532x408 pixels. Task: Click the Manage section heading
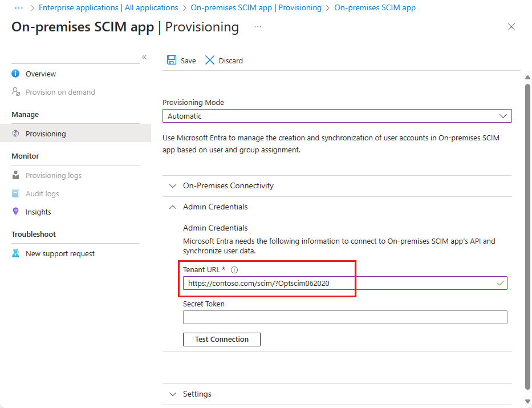25,114
